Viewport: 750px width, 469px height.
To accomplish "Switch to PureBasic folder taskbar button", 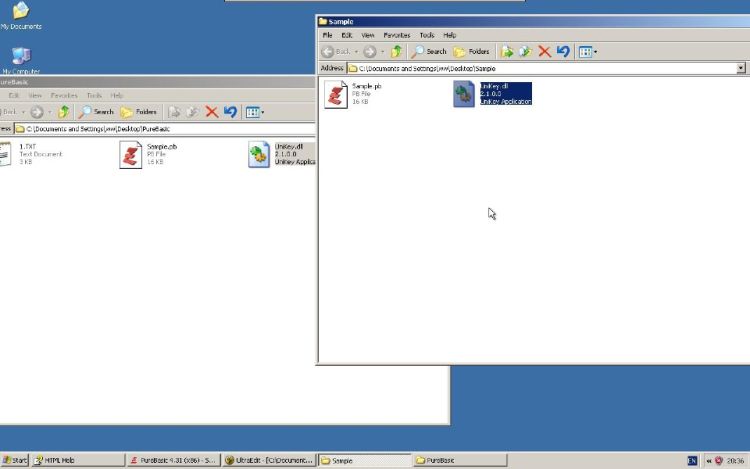I will pyautogui.click(x=460, y=460).
